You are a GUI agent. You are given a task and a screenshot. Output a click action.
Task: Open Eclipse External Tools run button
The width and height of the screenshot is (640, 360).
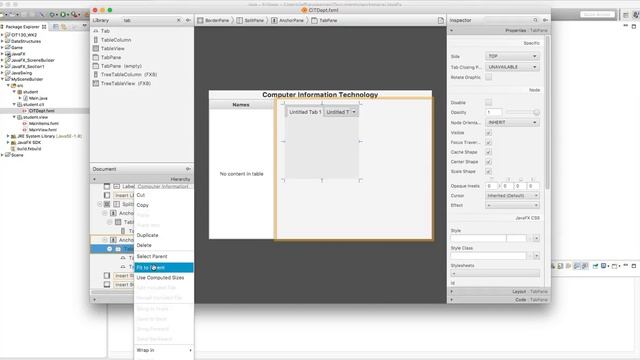point(75,14)
